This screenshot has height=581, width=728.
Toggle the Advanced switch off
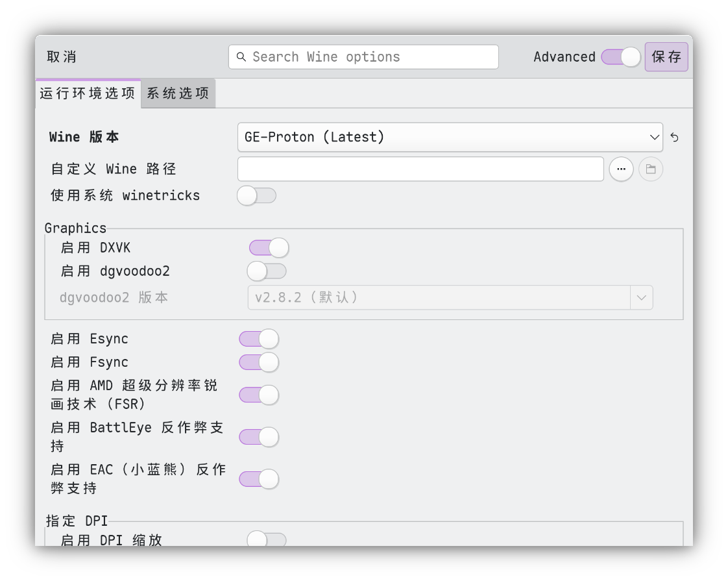pos(620,57)
